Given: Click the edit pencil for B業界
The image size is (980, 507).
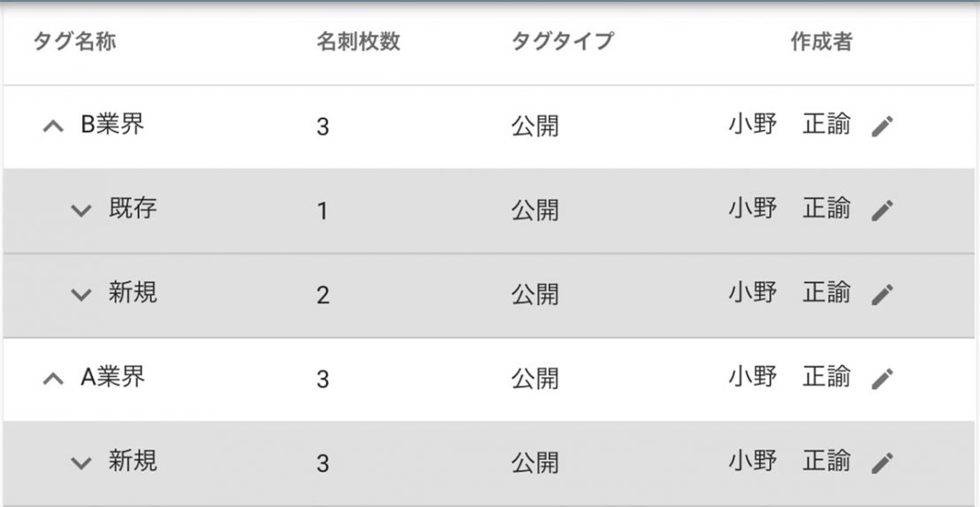Looking at the screenshot, I should (883, 127).
